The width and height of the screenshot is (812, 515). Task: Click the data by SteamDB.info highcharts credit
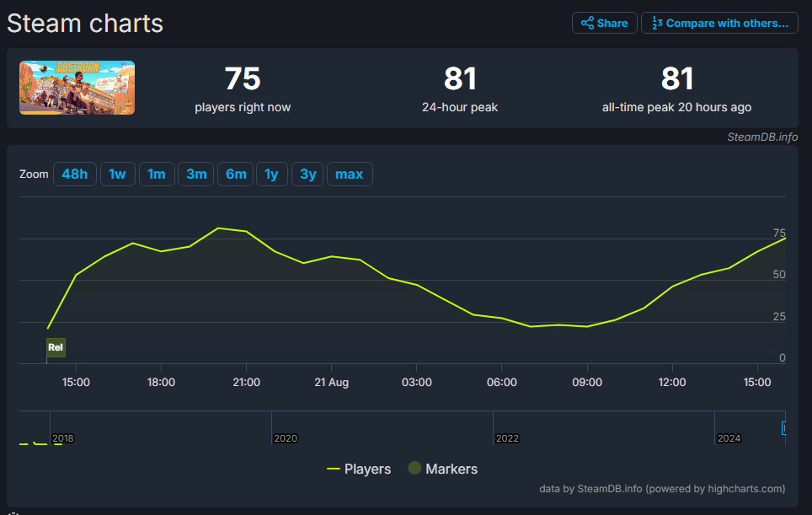tap(662, 489)
